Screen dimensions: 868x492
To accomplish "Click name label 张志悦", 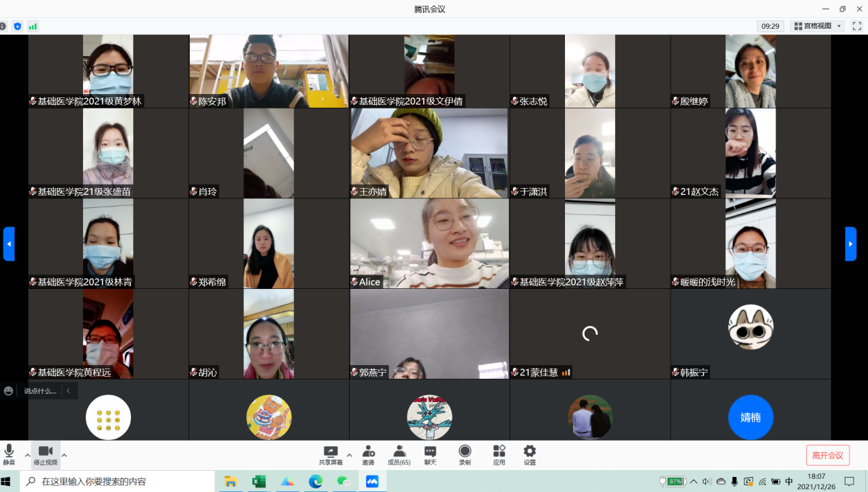I will tap(529, 101).
